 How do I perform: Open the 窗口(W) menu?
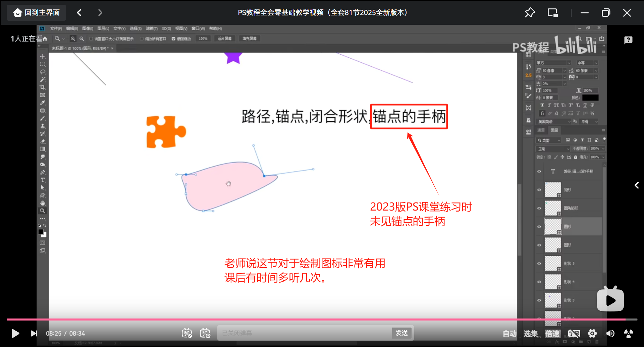pyautogui.click(x=198, y=28)
